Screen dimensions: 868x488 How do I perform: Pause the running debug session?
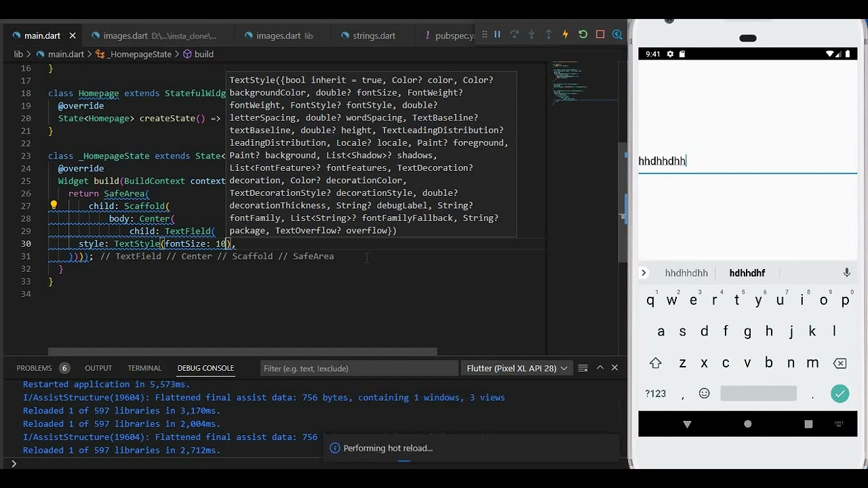point(497,35)
